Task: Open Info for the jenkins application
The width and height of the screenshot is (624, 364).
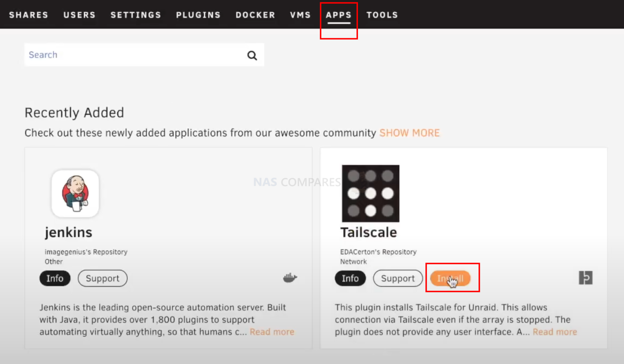Action: [55, 278]
